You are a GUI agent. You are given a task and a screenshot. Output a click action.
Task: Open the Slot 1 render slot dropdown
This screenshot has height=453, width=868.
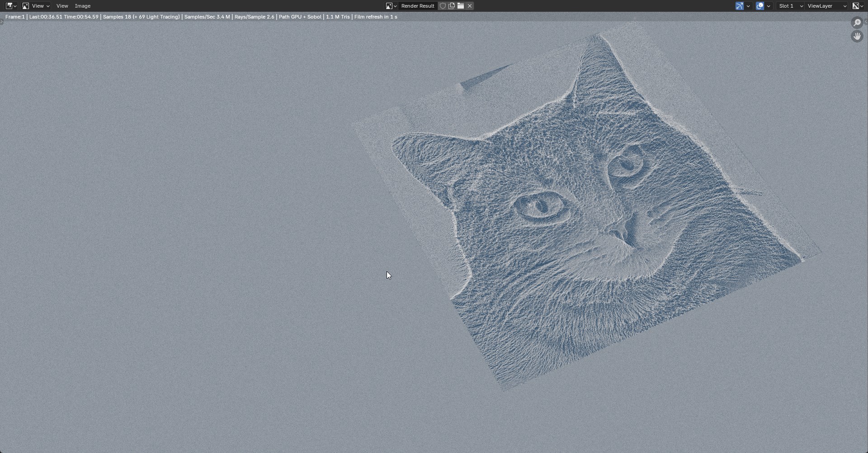click(x=790, y=6)
